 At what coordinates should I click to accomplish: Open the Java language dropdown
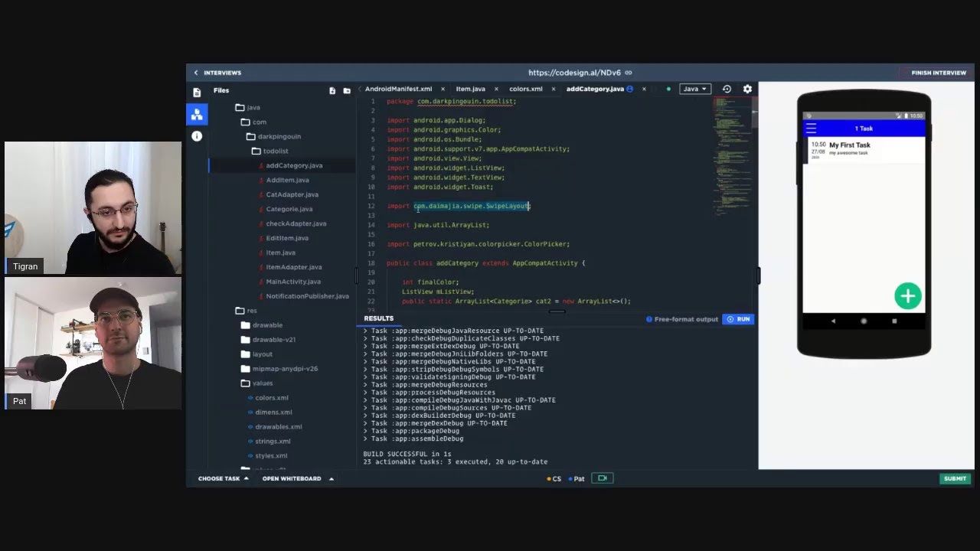point(695,89)
